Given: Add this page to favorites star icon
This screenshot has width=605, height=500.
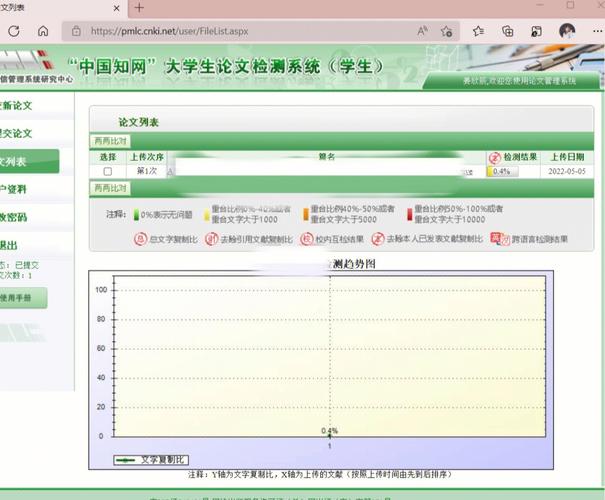Looking at the screenshot, I should pyautogui.click(x=446, y=31).
